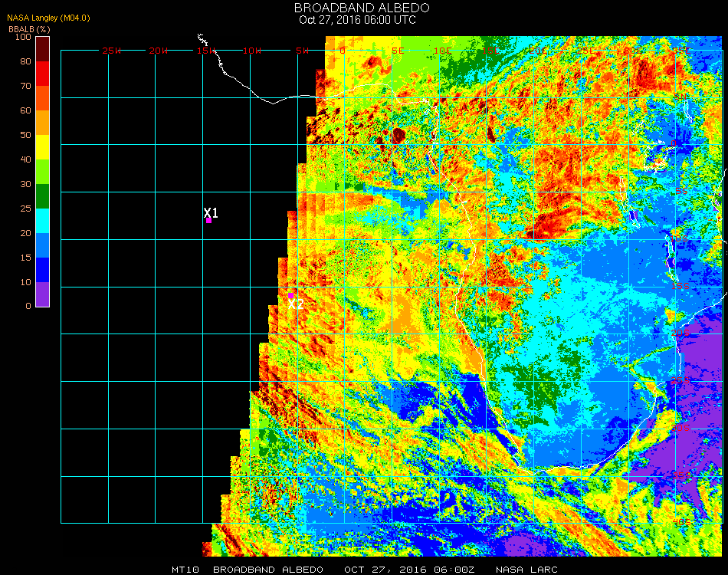Click the BROADBAND ALBEDO title text
The image size is (728, 575).
click(x=356, y=8)
